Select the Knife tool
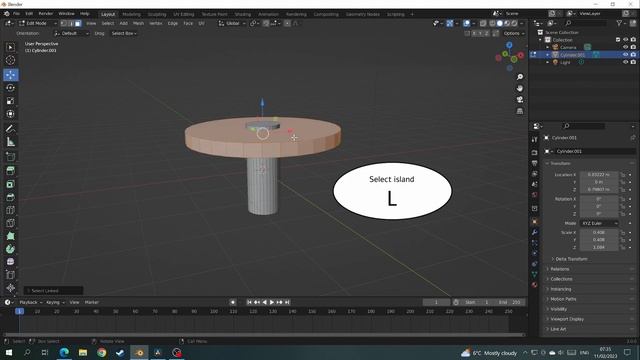Image resolution: width=640 pixels, height=360 pixels. tap(11, 223)
